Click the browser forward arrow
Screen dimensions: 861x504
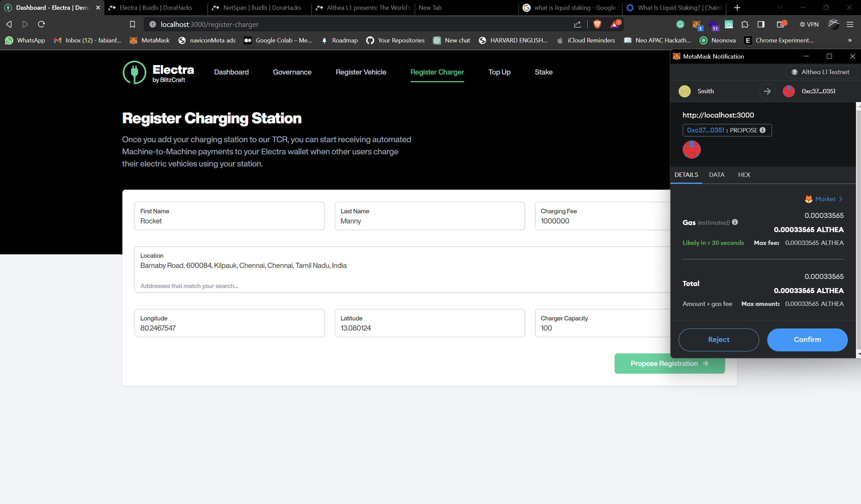tap(25, 24)
